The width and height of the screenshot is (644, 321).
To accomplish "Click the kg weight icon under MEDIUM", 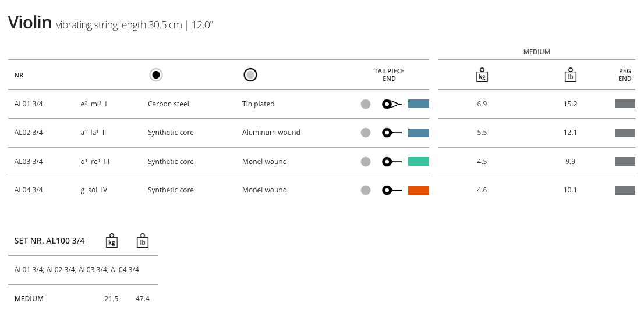I will 482,75.
